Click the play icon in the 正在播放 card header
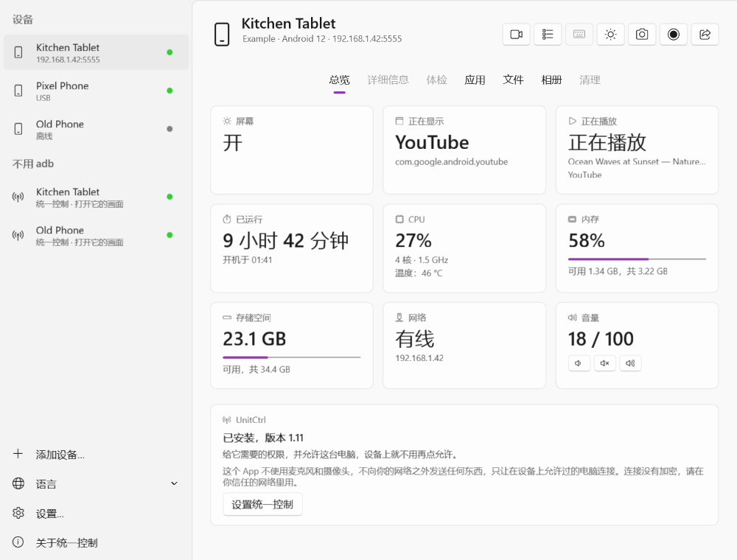The image size is (737, 560). click(572, 121)
